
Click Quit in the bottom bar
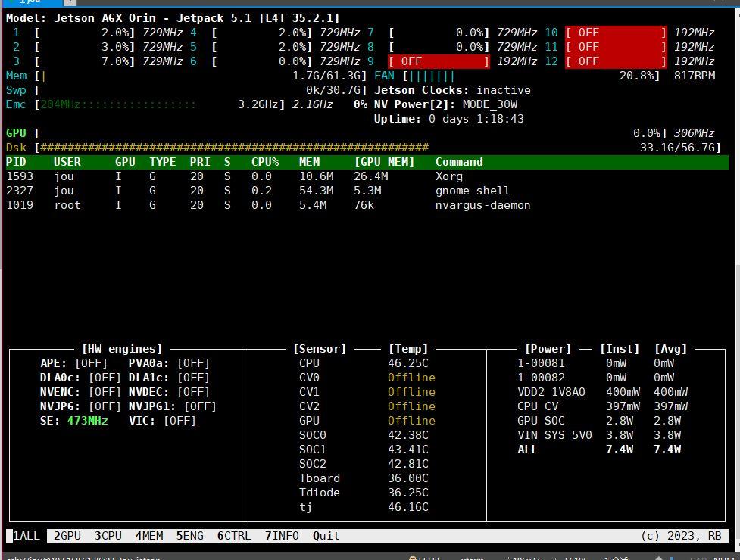coord(326,536)
